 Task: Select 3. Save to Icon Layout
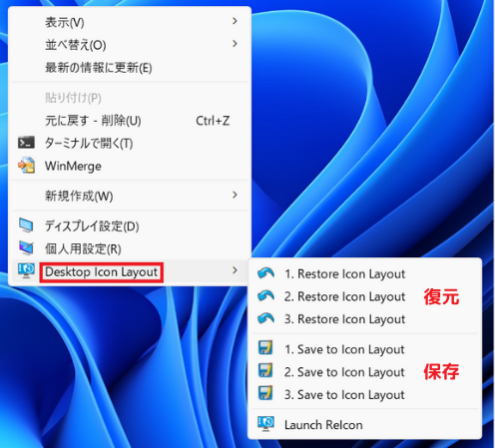click(344, 394)
